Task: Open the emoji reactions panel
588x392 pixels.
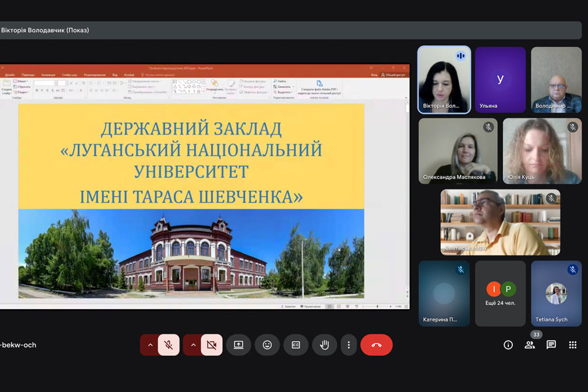Action: 267,345
